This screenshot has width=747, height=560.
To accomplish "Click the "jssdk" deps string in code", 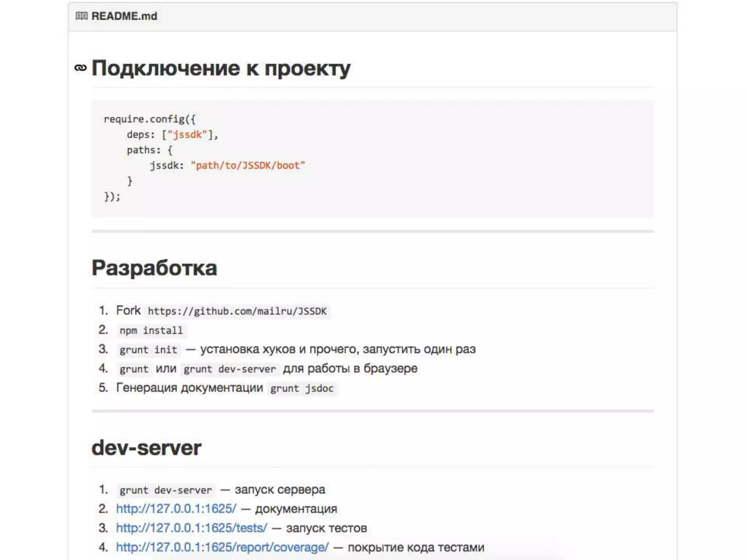I will coord(187,135).
